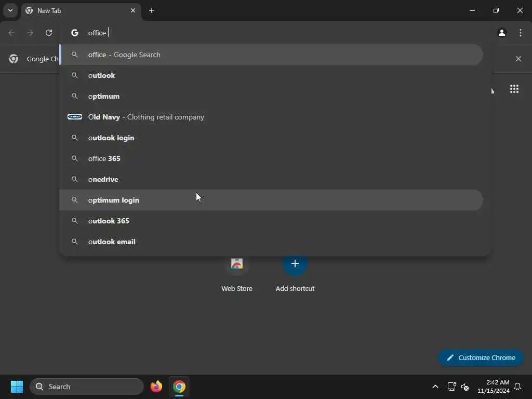Open the Windows Start menu
Screen dimensions: 532x399
pos(17,387)
